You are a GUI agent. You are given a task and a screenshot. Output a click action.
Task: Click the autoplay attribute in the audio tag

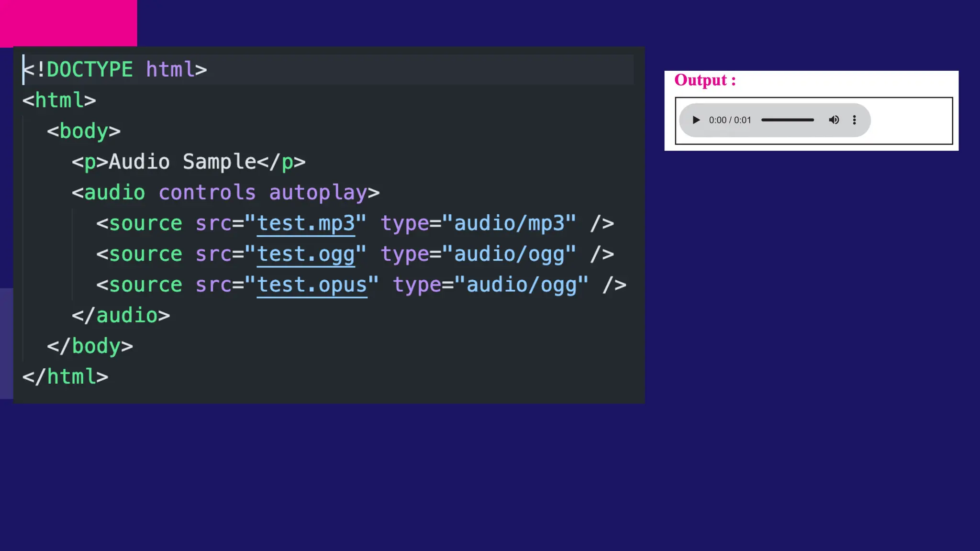[318, 193]
